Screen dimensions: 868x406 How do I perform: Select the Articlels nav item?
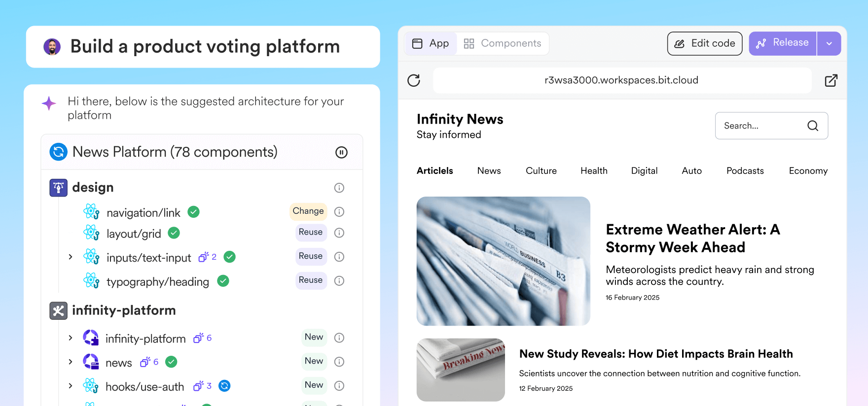click(435, 170)
